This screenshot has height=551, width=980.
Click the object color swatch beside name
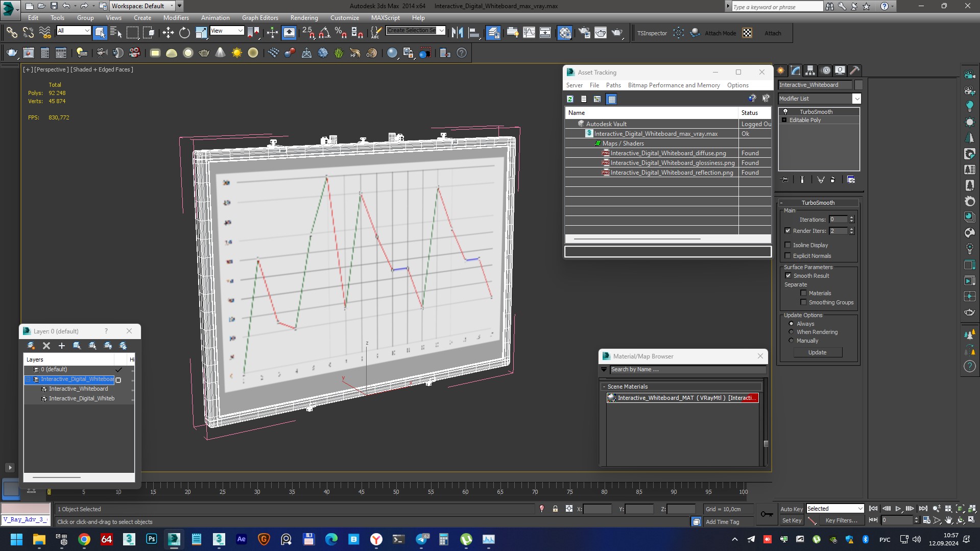click(x=858, y=85)
